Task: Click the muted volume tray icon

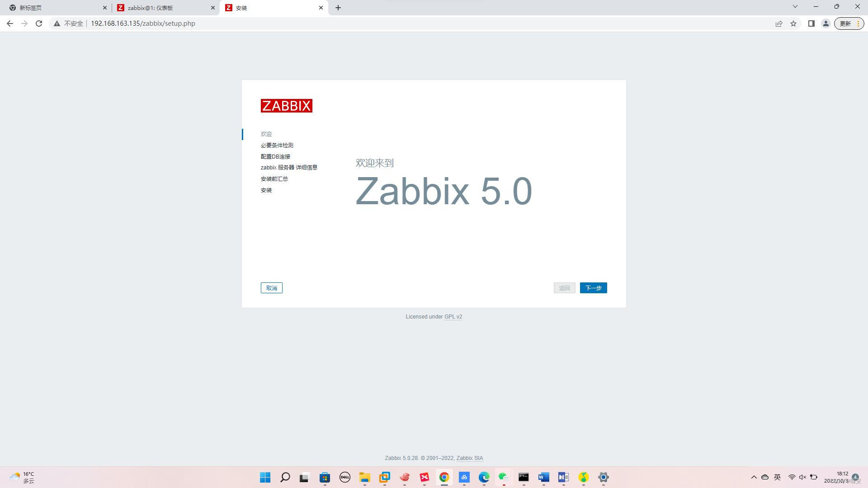Action: click(802, 477)
